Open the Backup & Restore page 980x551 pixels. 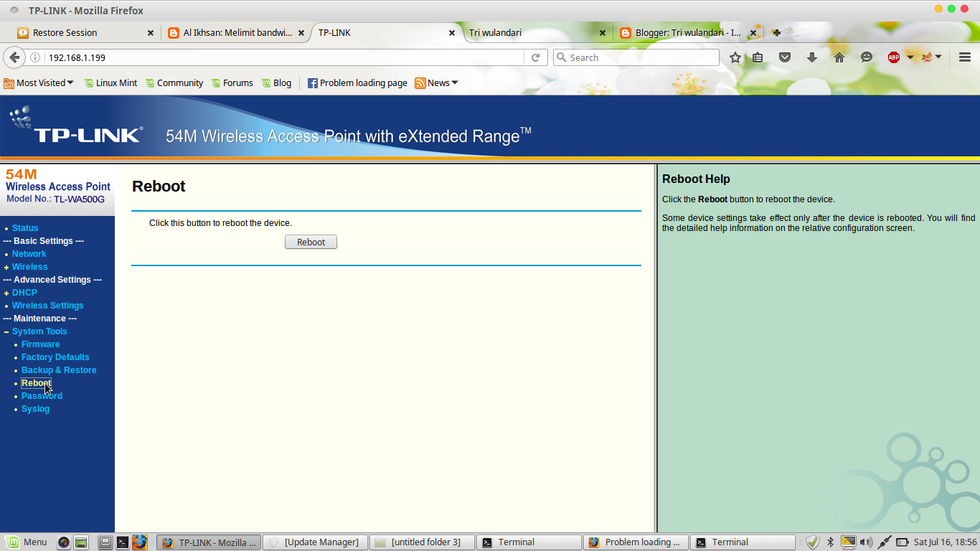tap(59, 370)
